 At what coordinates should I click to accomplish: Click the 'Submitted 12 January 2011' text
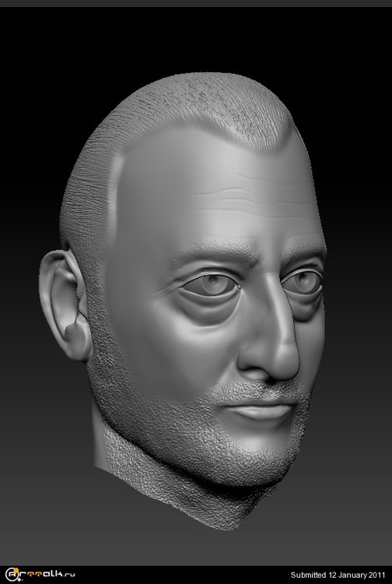coord(338,575)
